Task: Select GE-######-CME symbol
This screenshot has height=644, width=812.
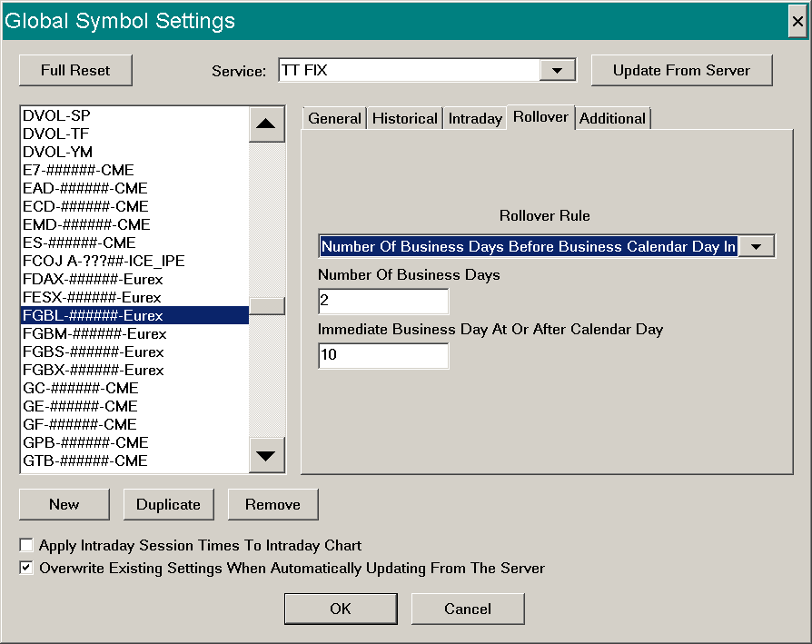Action: tap(134, 406)
